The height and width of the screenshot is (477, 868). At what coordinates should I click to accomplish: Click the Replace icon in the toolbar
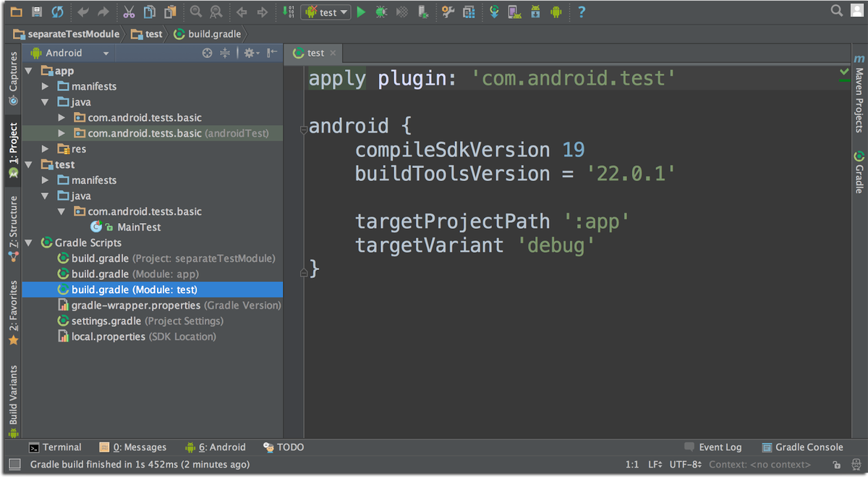(216, 12)
